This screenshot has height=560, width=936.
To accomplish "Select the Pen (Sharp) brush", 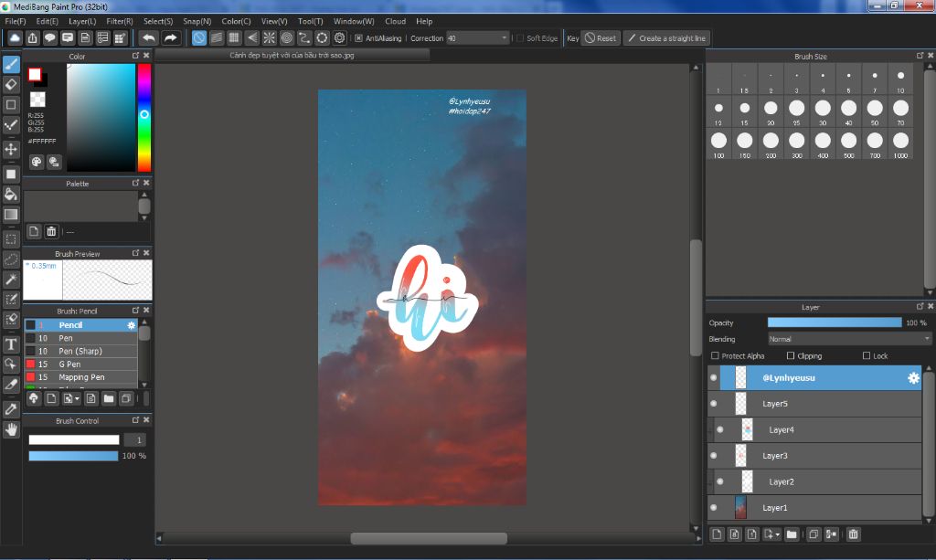I will pyautogui.click(x=80, y=352).
